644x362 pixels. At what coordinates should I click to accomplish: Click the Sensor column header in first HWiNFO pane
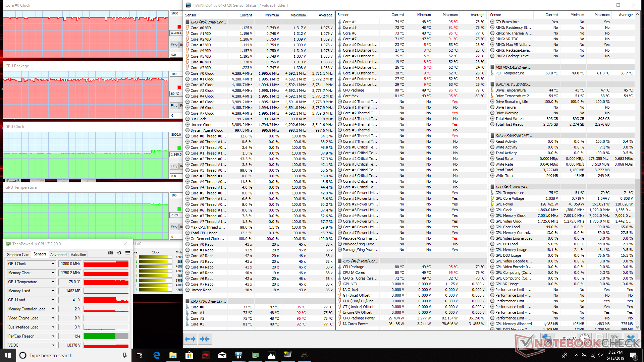[x=205, y=15]
